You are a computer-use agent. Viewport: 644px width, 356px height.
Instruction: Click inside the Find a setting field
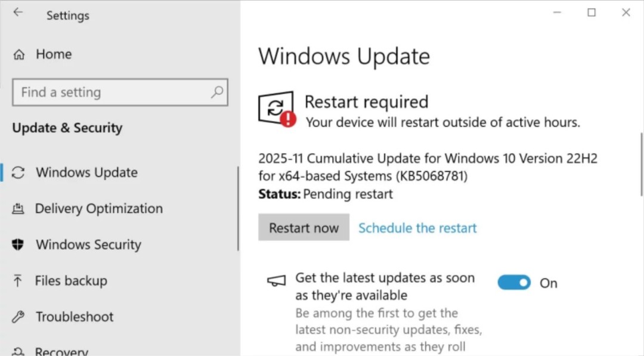coord(107,92)
